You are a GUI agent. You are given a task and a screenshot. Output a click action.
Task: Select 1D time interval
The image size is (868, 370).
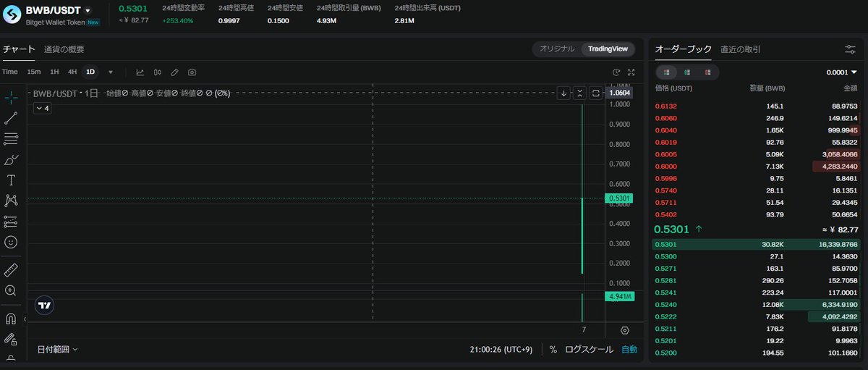pos(90,72)
